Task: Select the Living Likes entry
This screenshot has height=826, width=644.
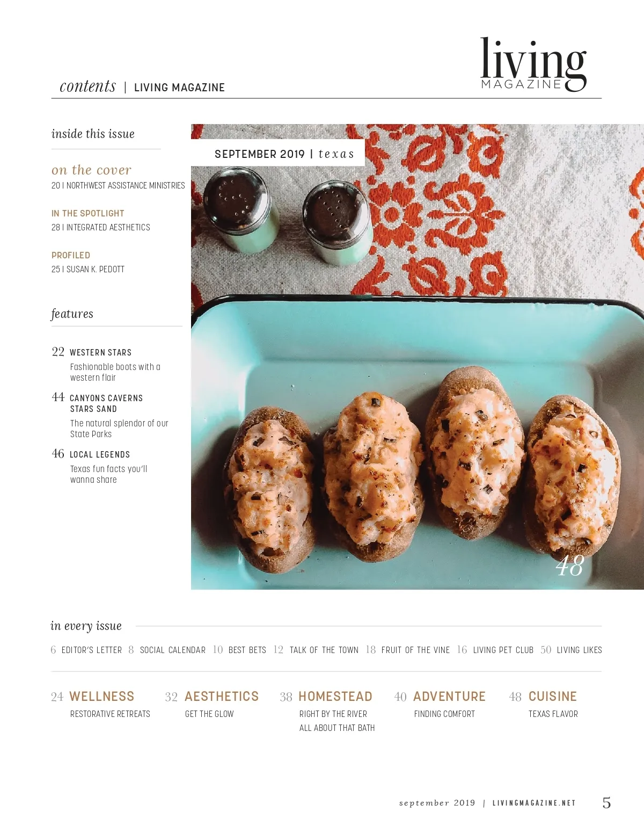Action: point(580,650)
